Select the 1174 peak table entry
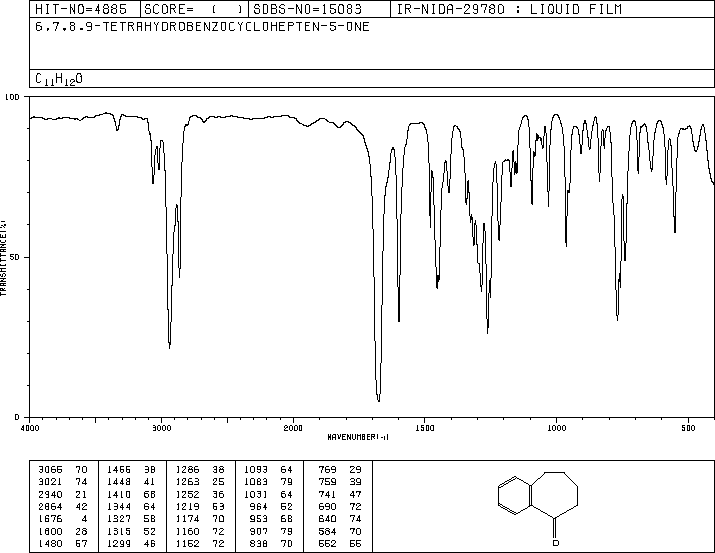The height and width of the screenshot is (553, 715). [200, 519]
